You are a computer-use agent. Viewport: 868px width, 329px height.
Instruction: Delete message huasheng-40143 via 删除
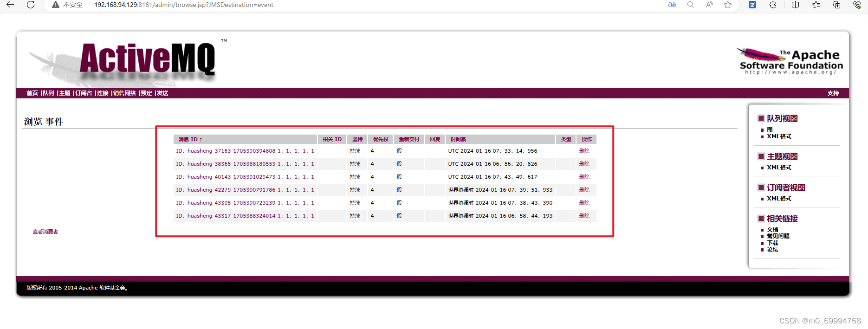click(584, 177)
